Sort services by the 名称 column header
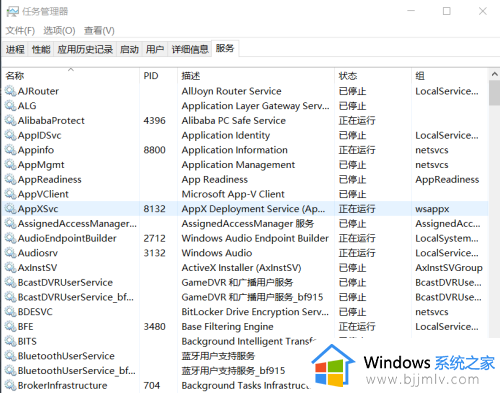The height and width of the screenshot is (393, 500). pos(70,76)
